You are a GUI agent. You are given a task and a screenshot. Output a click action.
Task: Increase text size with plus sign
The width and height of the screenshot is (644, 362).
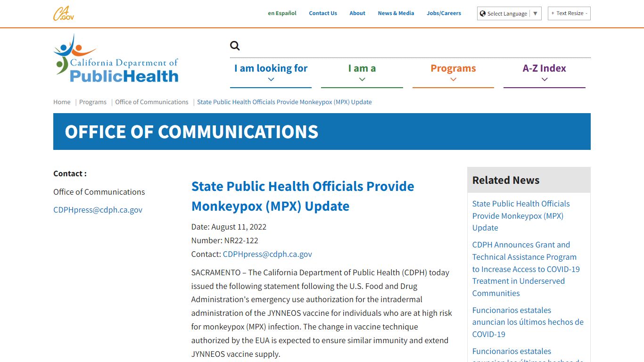coord(553,13)
